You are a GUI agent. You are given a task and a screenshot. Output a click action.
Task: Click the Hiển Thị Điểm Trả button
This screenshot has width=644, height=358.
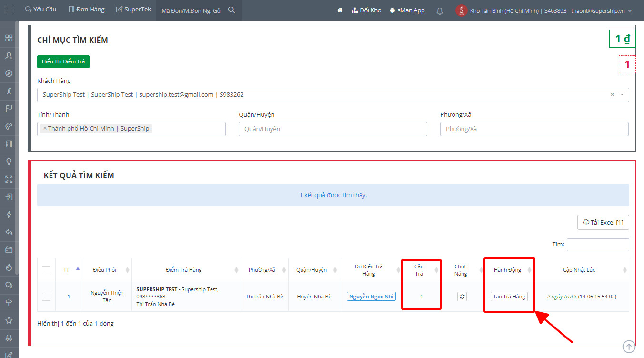coord(63,62)
